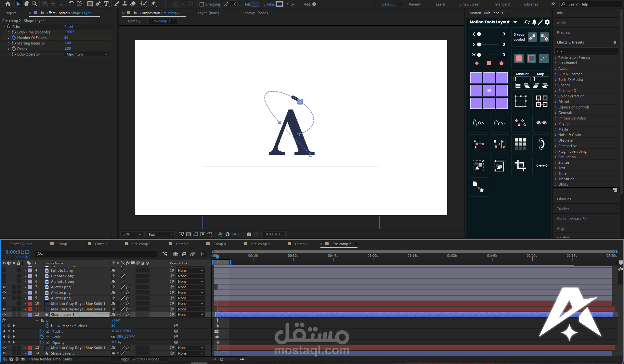Open the Fill color swatch
Screen dimensions: 624x364
coord(255,4)
